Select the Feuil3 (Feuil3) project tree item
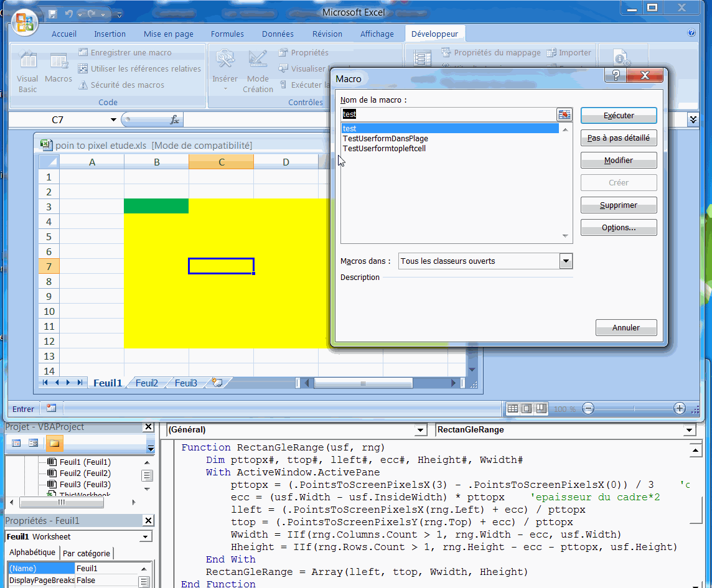Screen dimensions: 712x588 click(x=85, y=485)
